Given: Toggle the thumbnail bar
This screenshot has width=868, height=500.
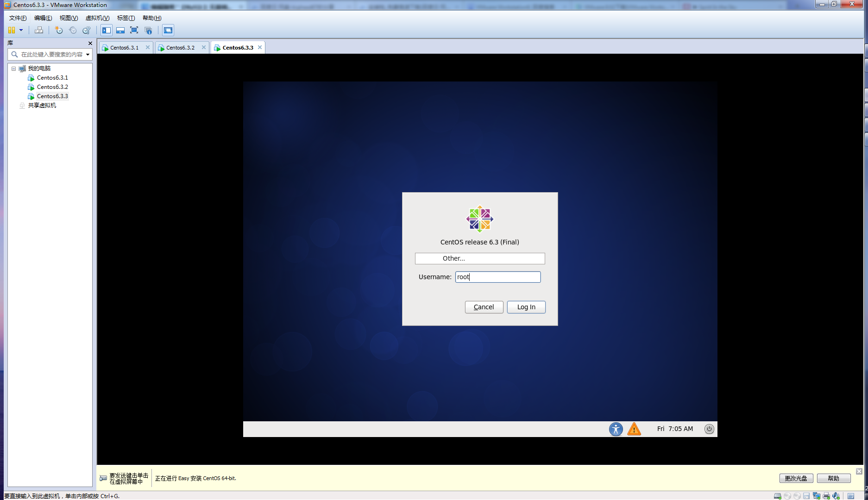Looking at the screenshot, I should click(120, 30).
